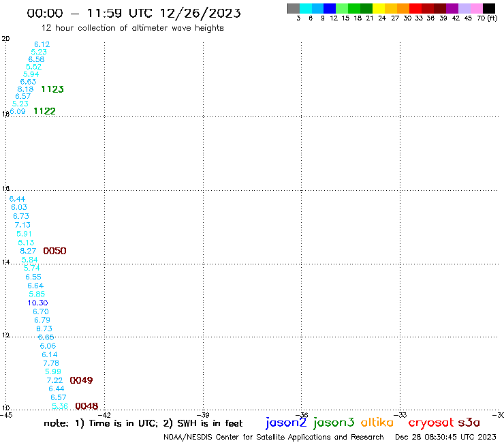Click the -39 longitude axis label

pos(203,415)
